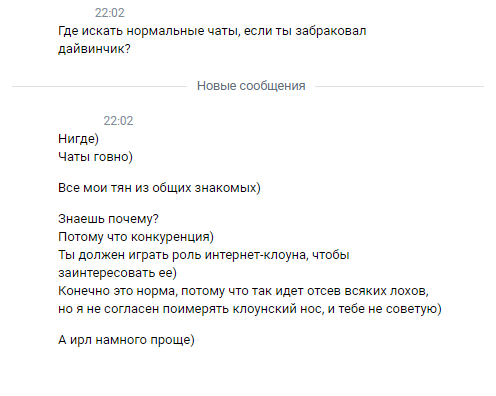Select the line starting 'Конечно это норма'
496x396 pixels.
(x=243, y=291)
